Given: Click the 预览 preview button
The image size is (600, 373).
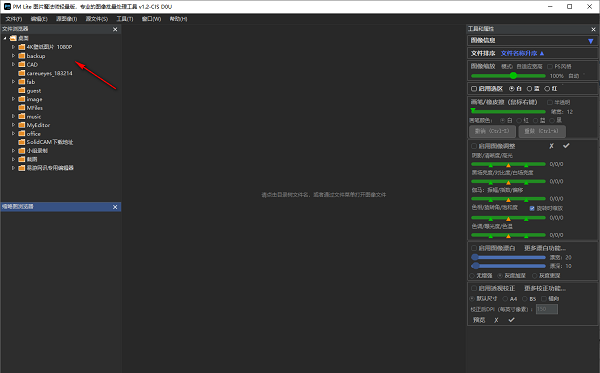Looking at the screenshot, I should pos(479,320).
